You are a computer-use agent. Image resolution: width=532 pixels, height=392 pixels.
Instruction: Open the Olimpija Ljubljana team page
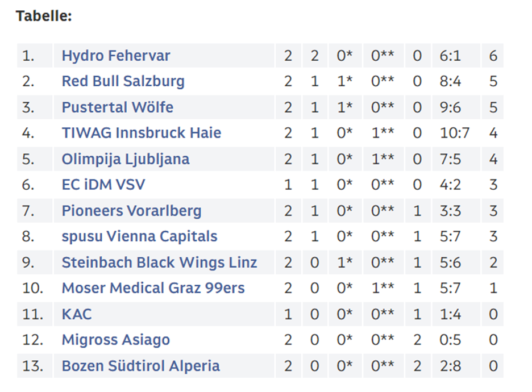pyautogui.click(x=126, y=159)
